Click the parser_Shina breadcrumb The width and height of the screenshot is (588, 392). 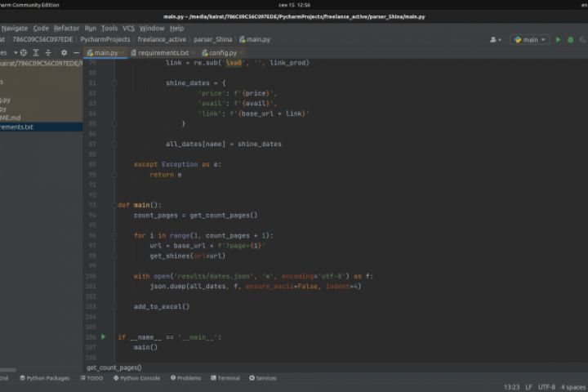click(212, 39)
